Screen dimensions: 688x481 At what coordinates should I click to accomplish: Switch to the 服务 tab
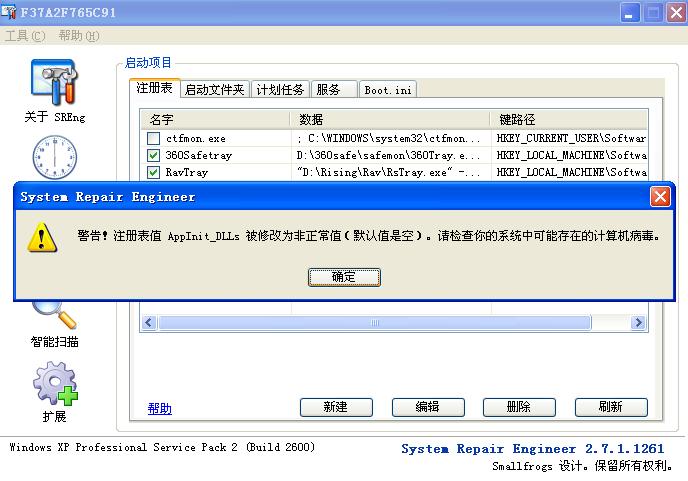click(333, 90)
